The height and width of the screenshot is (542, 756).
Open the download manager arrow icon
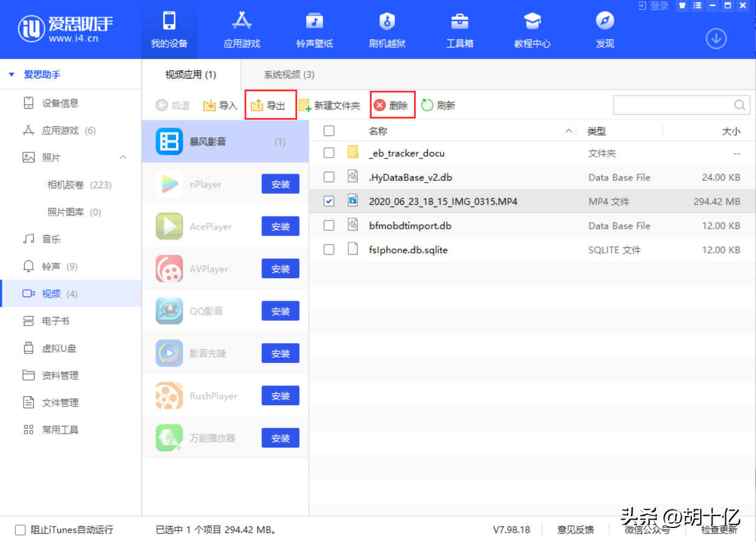[x=716, y=38]
